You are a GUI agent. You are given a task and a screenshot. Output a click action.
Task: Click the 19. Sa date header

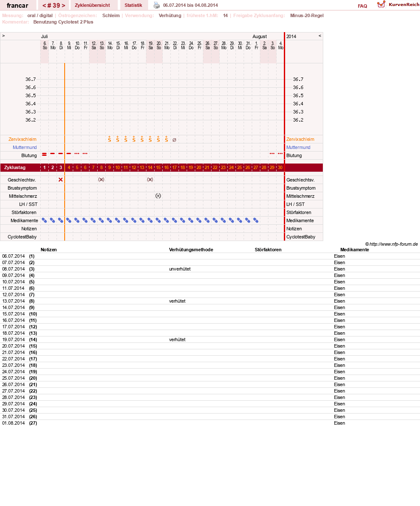coord(151,45)
